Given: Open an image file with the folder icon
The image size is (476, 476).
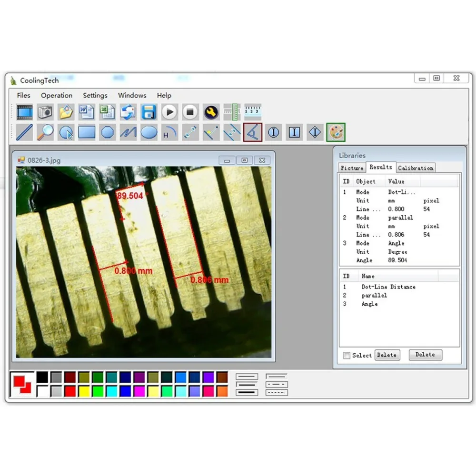Looking at the screenshot, I should click(66, 112).
